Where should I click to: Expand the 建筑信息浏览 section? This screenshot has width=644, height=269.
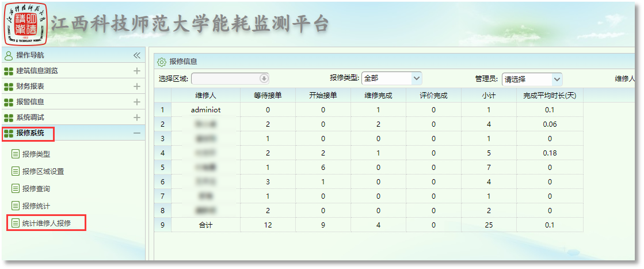[137, 71]
